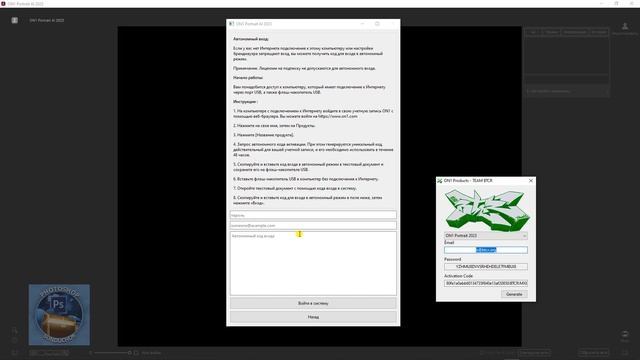640x360 pixels.
Task: Click the login dialog title bar icon
Action: [231, 24]
